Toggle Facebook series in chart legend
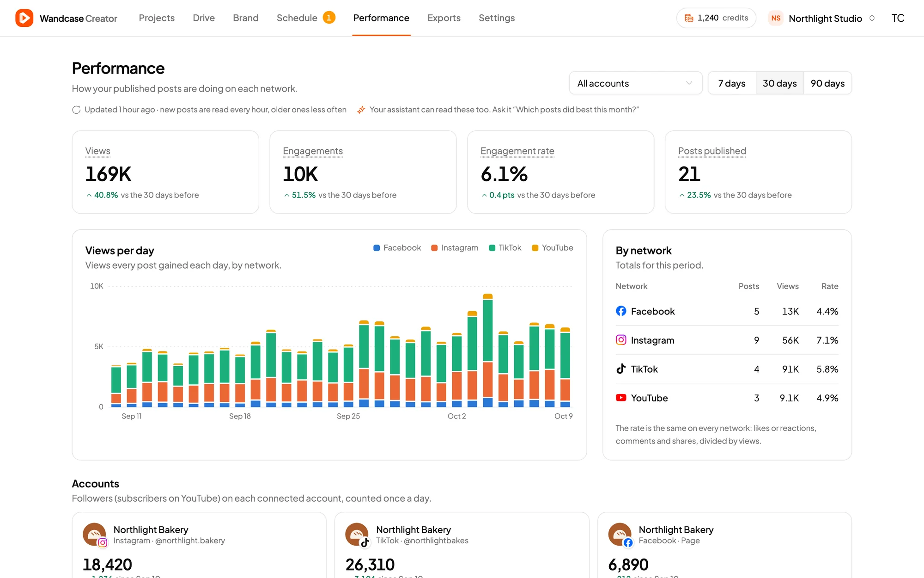The width and height of the screenshot is (924, 578). click(x=397, y=248)
